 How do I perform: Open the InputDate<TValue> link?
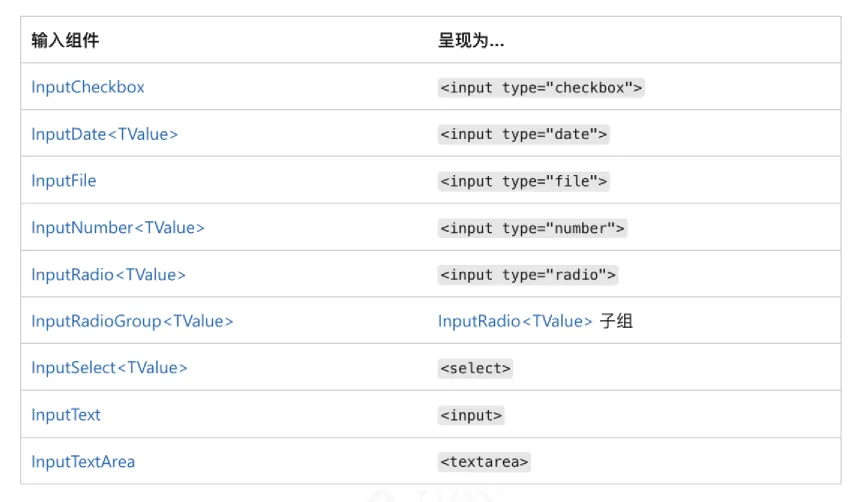(x=105, y=134)
